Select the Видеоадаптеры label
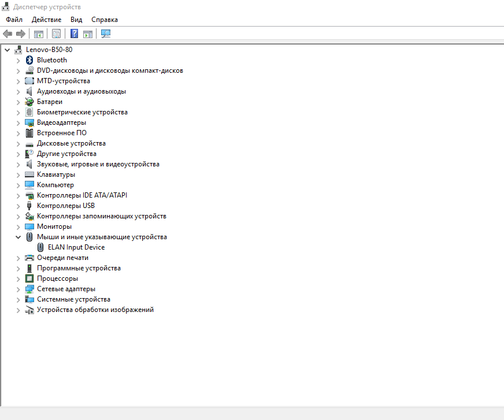 pyautogui.click(x=61, y=122)
